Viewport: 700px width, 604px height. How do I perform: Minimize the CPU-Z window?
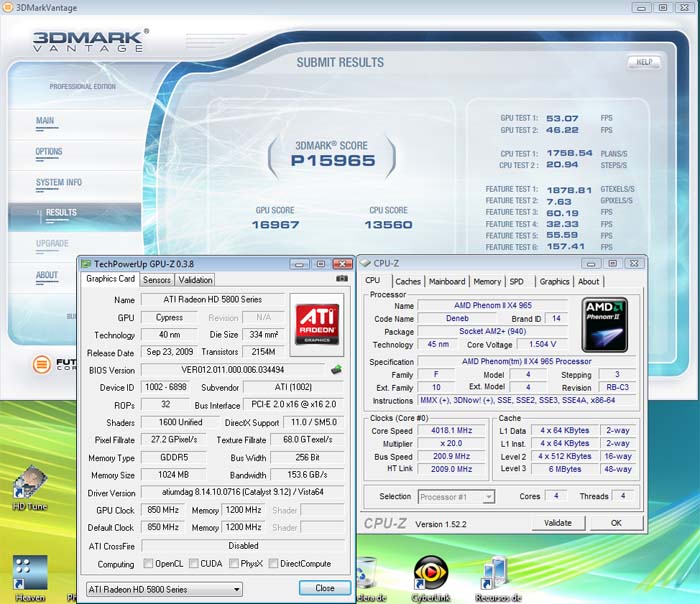coord(591,264)
